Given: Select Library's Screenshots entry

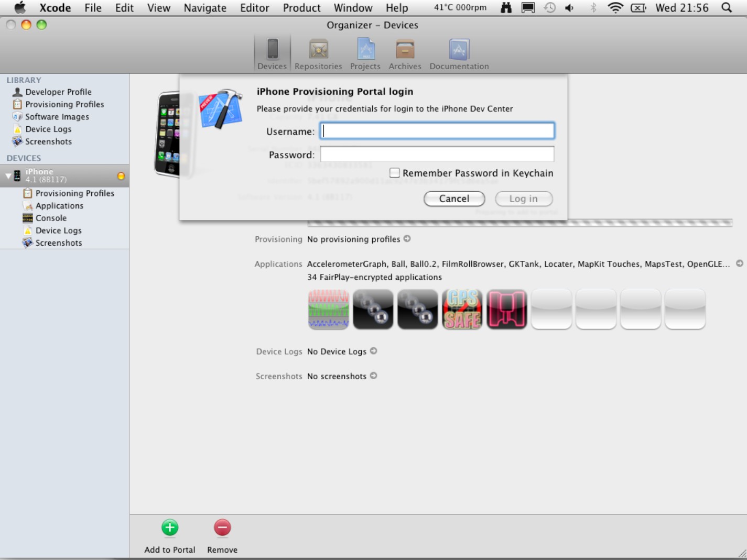Looking at the screenshot, I should [x=48, y=141].
